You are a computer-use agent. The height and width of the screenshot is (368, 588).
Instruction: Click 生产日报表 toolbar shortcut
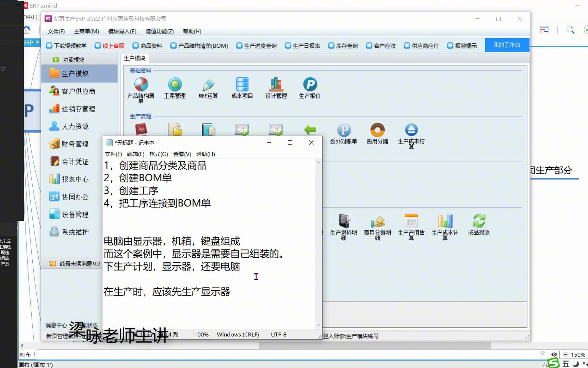pyautogui.click(x=303, y=46)
